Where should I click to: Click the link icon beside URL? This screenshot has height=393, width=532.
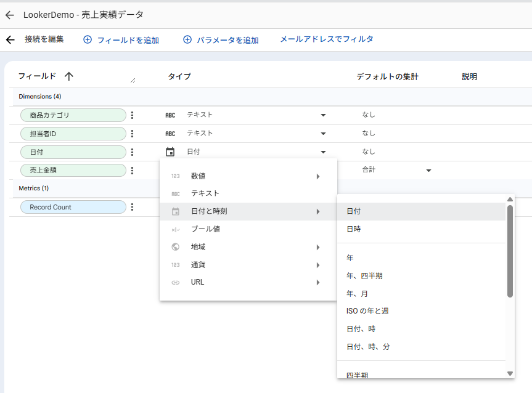[x=176, y=283]
